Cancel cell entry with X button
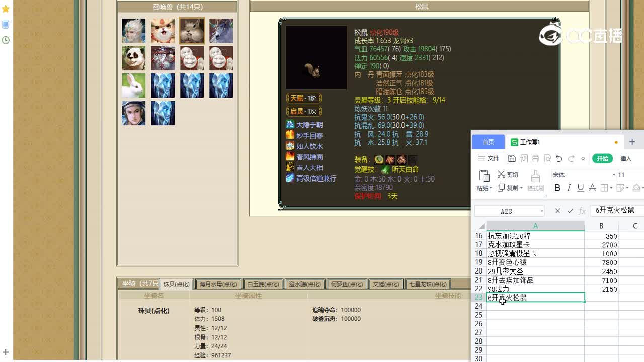 coord(557,211)
